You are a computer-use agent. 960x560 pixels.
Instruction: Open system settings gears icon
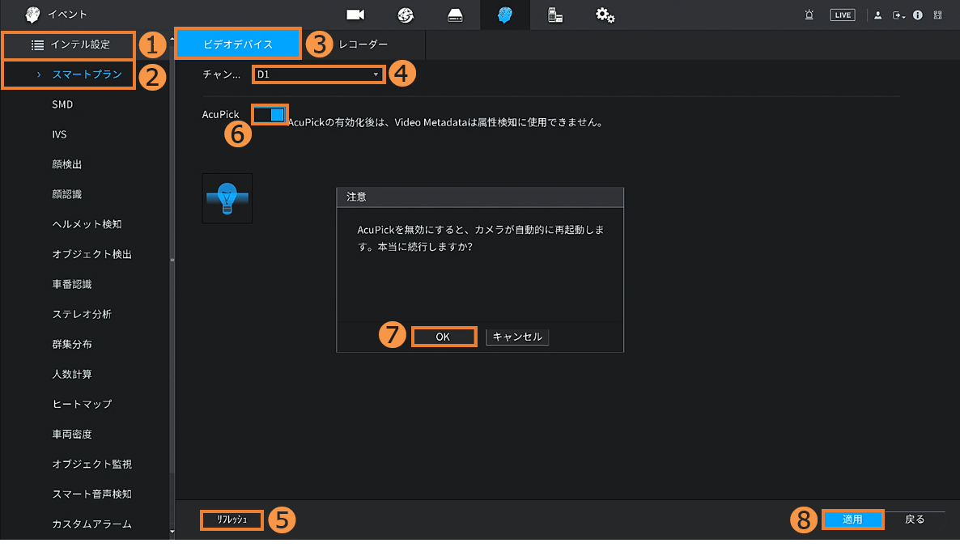click(605, 15)
